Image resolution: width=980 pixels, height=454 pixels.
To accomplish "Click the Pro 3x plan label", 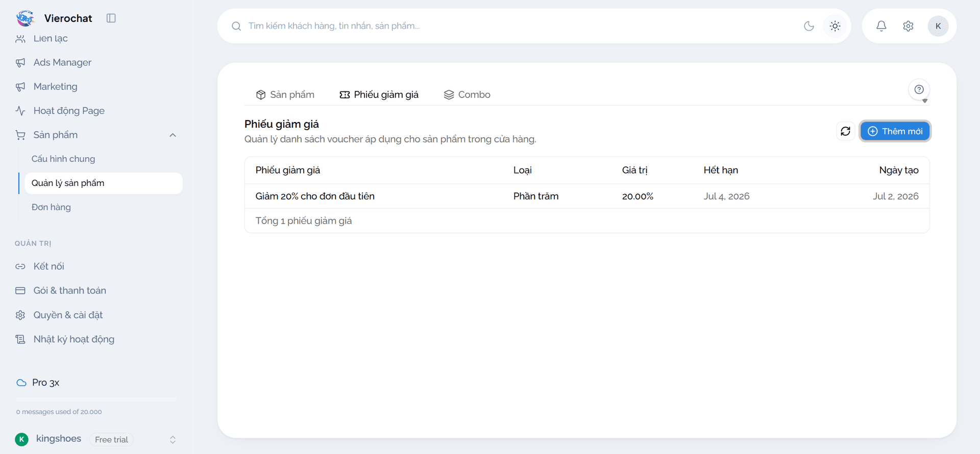I will click(45, 383).
